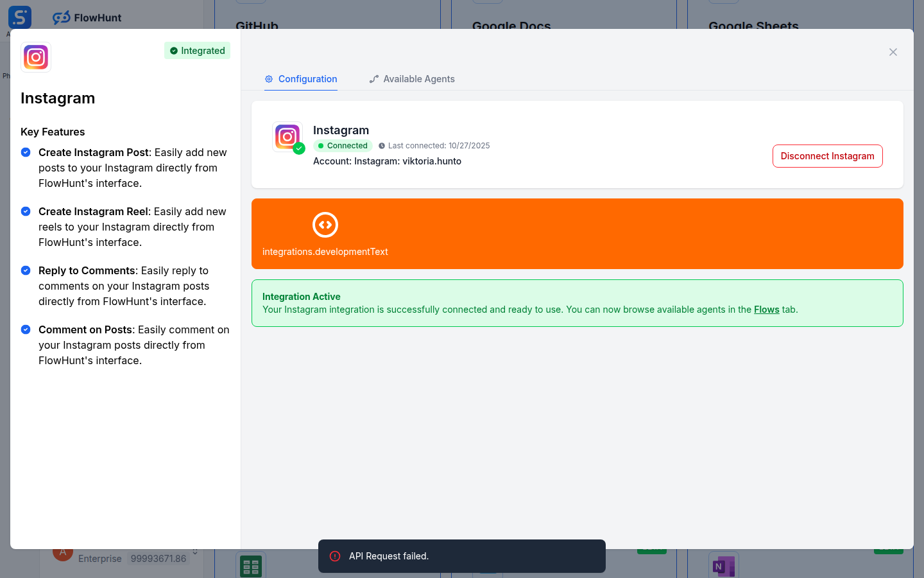Screen dimensions: 924x578
Task: Open the Flows link in the success message
Action: click(766, 309)
